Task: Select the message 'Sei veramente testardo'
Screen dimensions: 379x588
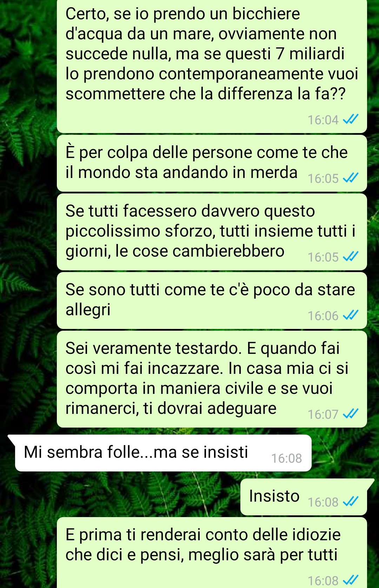Action: (212, 379)
